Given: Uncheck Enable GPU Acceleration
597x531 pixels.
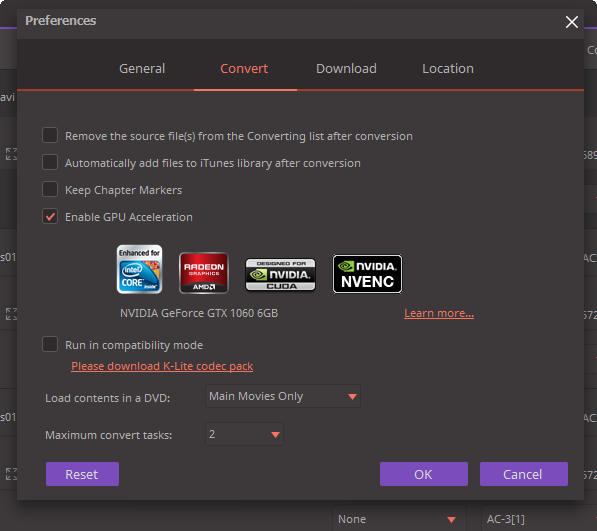Looking at the screenshot, I should pyautogui.click(x=50, y=216).
